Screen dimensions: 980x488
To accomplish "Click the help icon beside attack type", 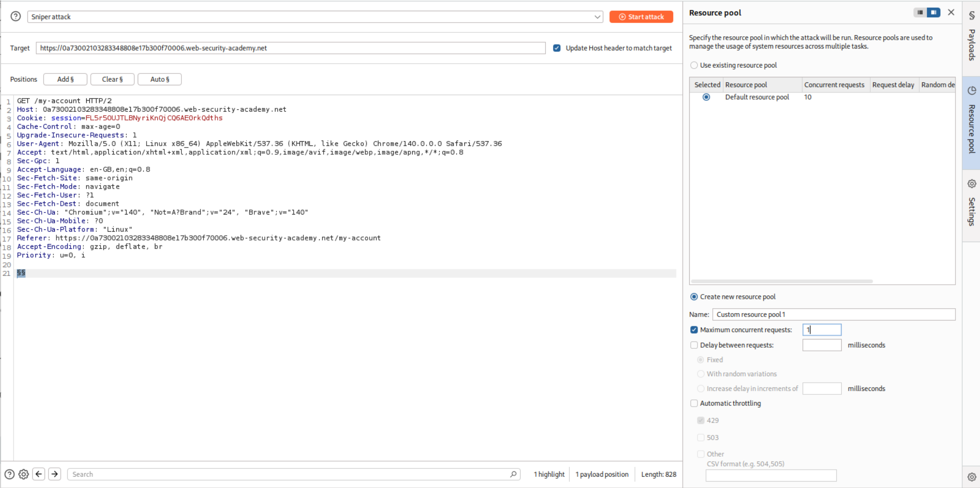I will [16, 17].
